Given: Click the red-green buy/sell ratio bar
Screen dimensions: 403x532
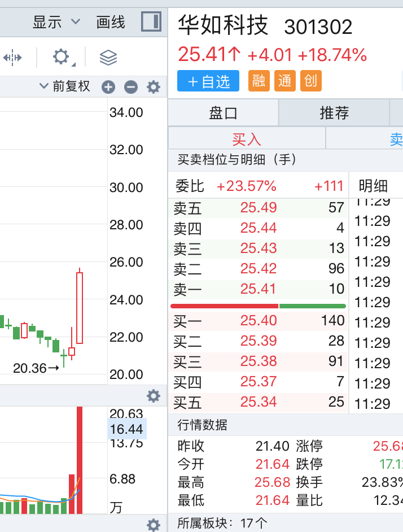Looking at the screenshot, I should (259, 306).
